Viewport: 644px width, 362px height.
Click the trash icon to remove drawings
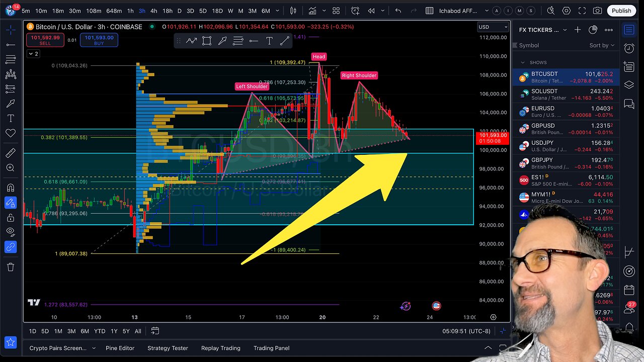(x=11, y=267)
